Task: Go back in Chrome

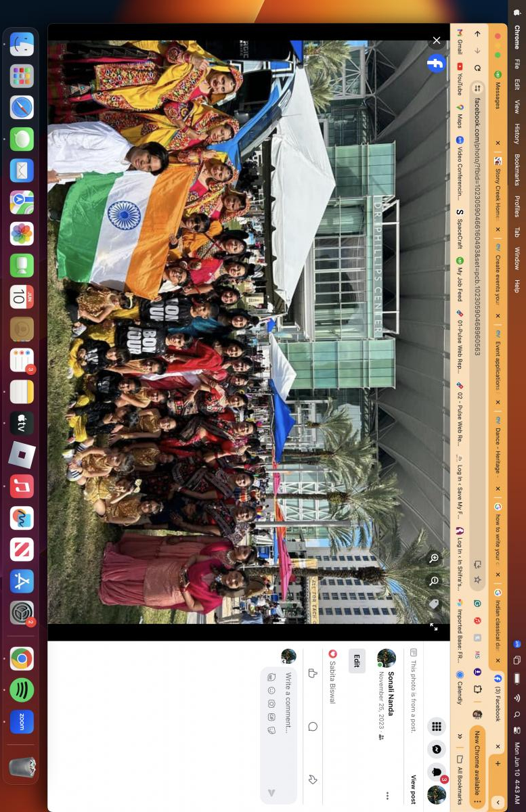Action: tap(477, 33)
